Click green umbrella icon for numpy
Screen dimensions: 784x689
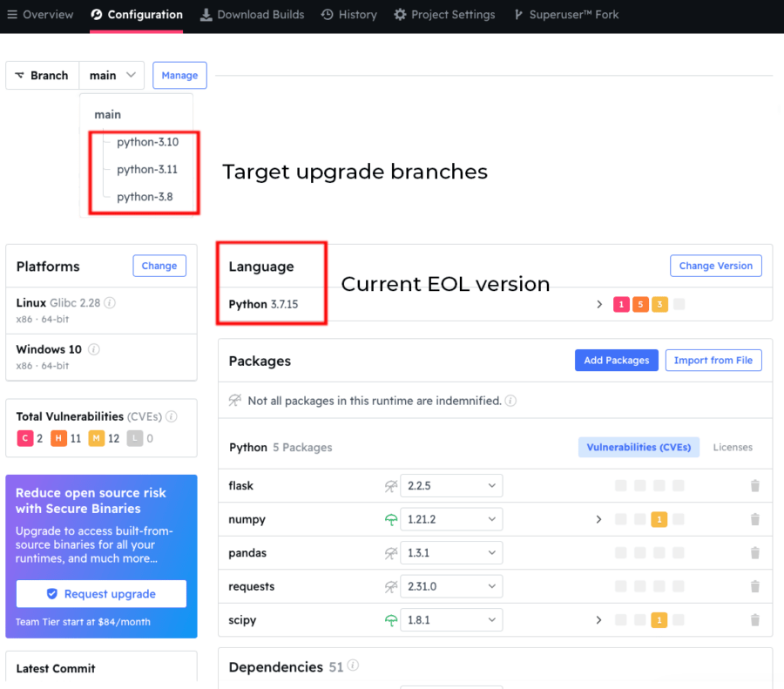(x=391, y=520)
